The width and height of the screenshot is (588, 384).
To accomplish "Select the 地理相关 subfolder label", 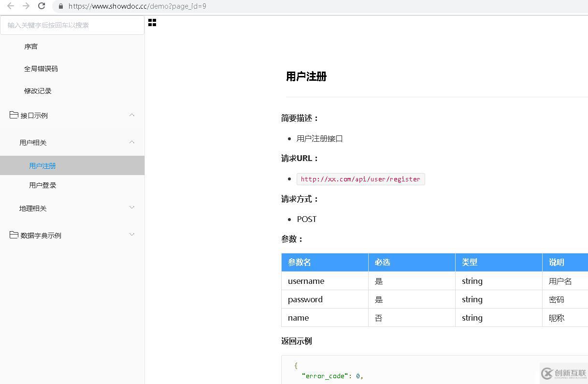I will [33, 208].
